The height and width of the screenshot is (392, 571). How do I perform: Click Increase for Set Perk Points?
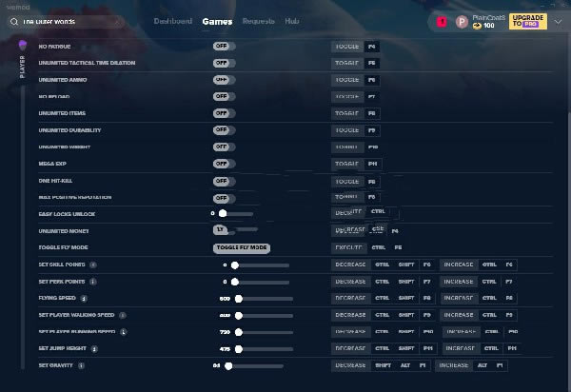459,282
